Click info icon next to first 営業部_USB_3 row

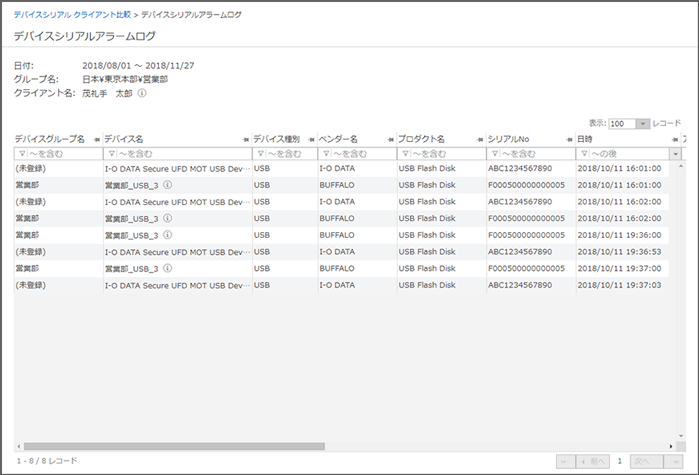tap(167, 185)
